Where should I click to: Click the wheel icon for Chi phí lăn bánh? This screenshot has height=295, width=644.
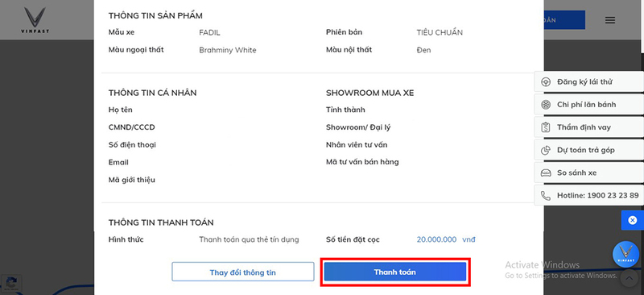click(546, 105)
